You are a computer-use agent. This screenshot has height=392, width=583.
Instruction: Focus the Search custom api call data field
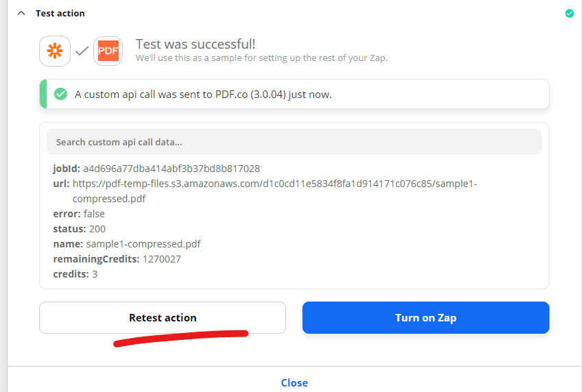pos(294,142)
